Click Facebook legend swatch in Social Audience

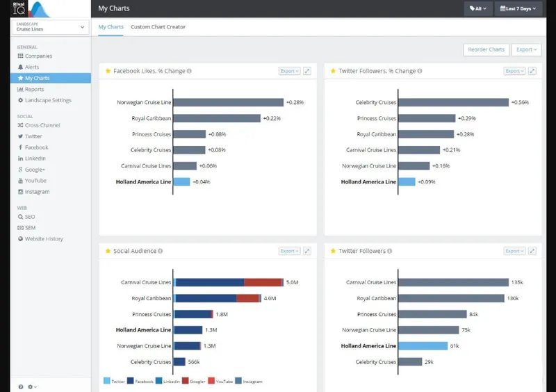click(130, 381)
